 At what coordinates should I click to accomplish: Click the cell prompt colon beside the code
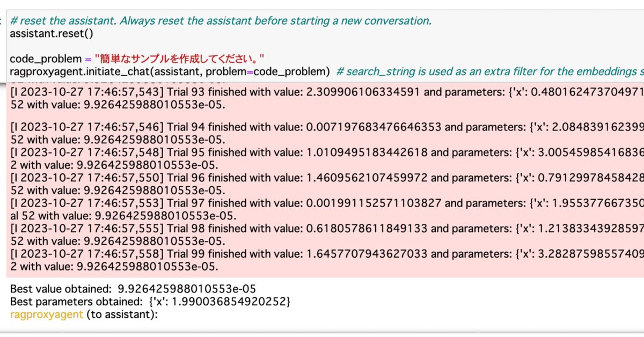2,21
